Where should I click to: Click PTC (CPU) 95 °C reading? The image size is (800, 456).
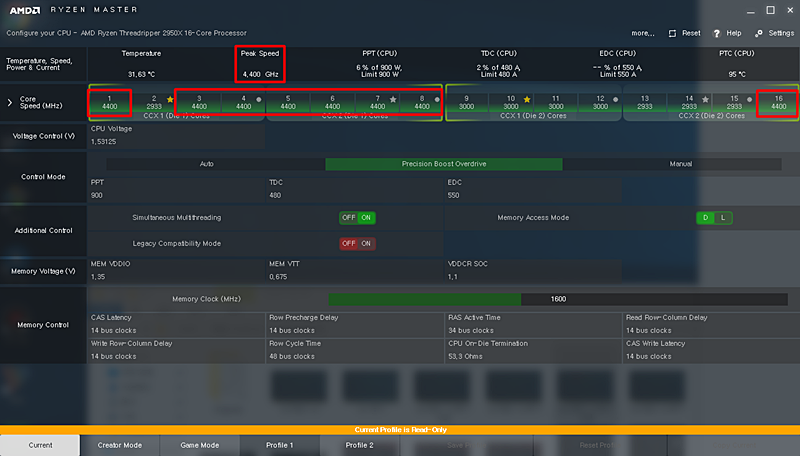(x=737, y=74)
